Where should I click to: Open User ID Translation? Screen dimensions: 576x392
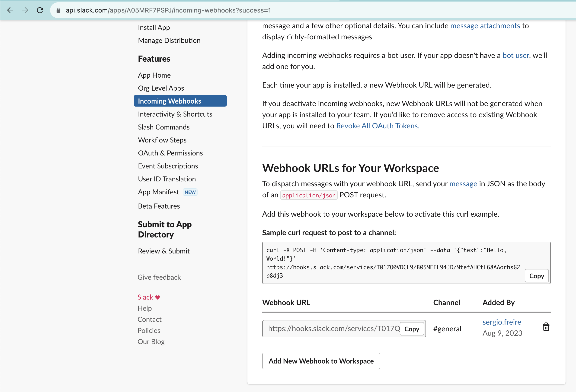[x=167, y=179]
